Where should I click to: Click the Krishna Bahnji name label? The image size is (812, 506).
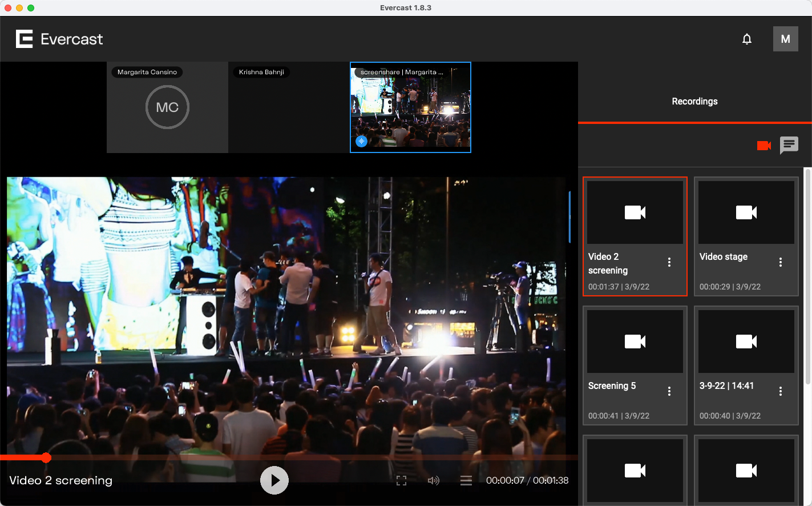point(261,72)
